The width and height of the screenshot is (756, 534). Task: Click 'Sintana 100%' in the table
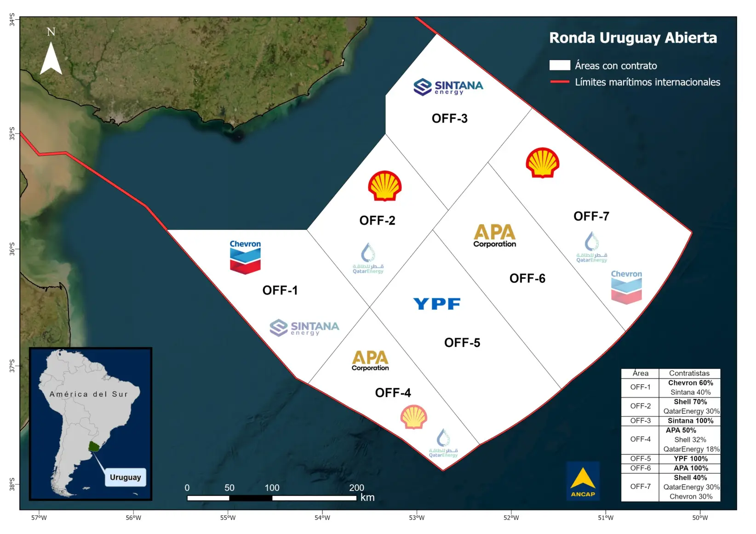point(690,421)
